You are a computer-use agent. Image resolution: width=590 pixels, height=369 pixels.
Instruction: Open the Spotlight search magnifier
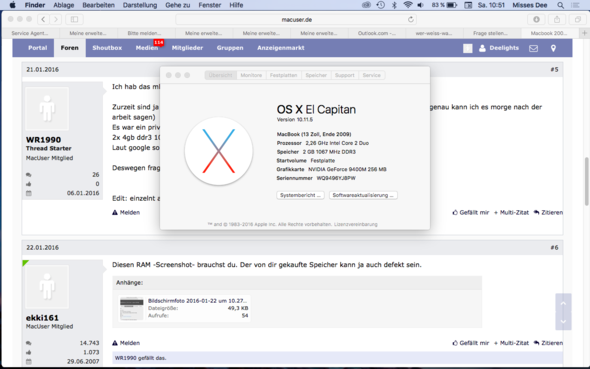(560, 5)
